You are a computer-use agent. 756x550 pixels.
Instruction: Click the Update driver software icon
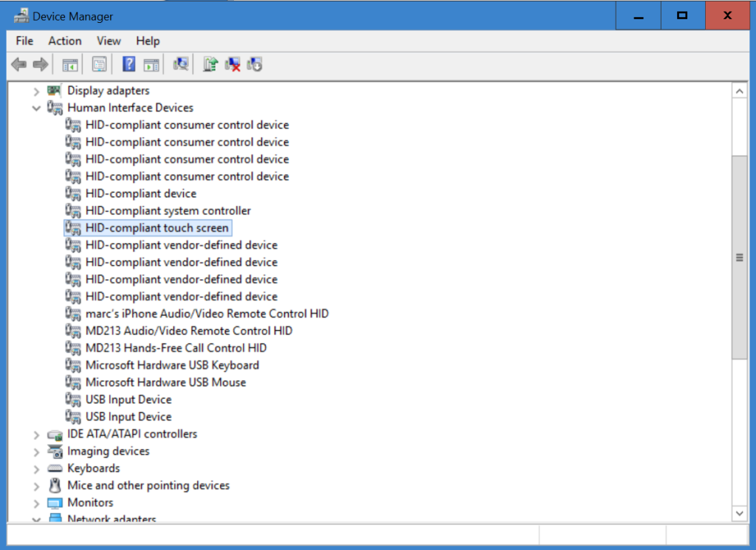[x=210, y=65]
